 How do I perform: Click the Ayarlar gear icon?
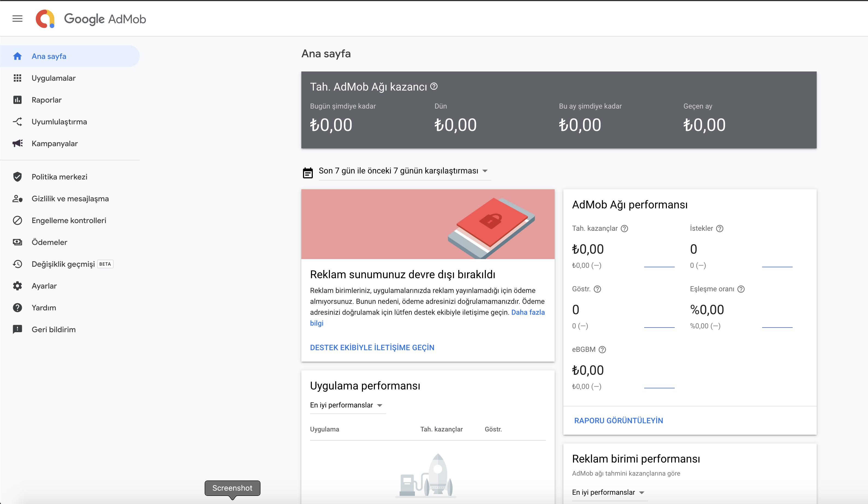tap(17, 286)
